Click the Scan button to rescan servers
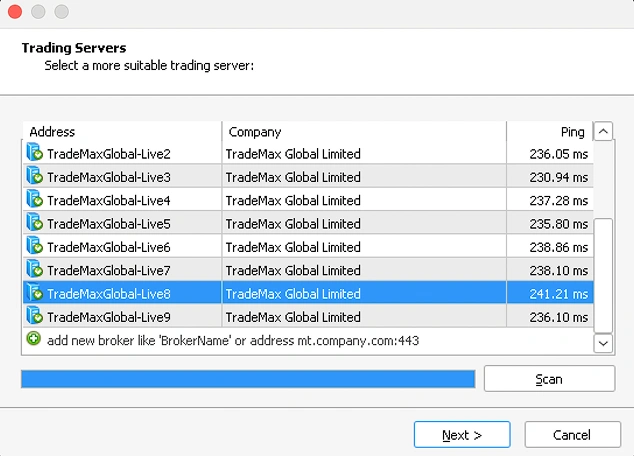Screen dimensions: 634x456 549,379
